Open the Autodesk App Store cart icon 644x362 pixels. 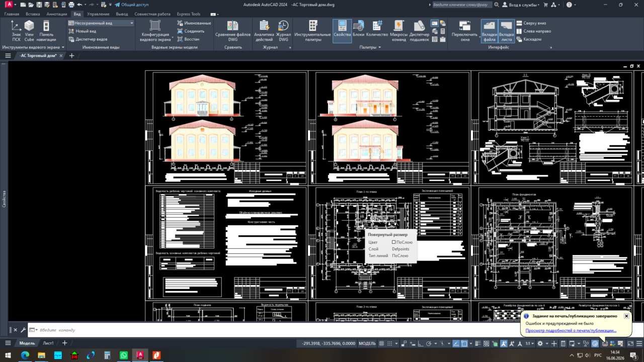(545, 5)
